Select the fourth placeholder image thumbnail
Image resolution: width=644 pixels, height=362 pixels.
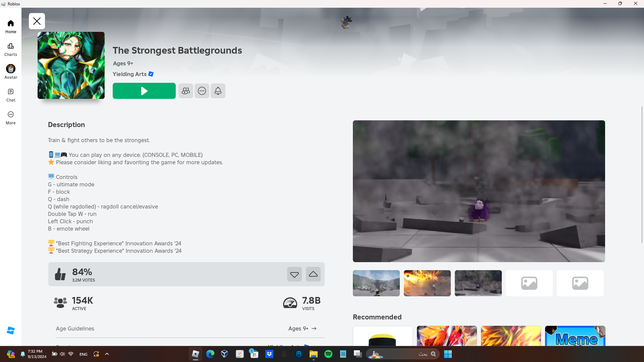(x=529, y=283)
